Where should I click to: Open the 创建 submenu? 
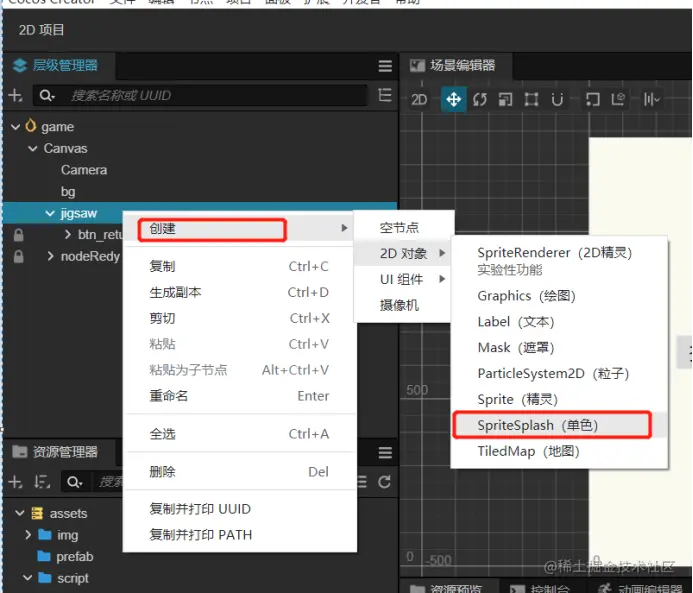click(x=240, y=228)
